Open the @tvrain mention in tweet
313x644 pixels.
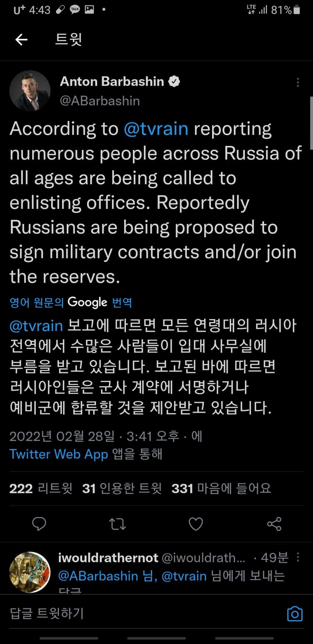point(156,129)
